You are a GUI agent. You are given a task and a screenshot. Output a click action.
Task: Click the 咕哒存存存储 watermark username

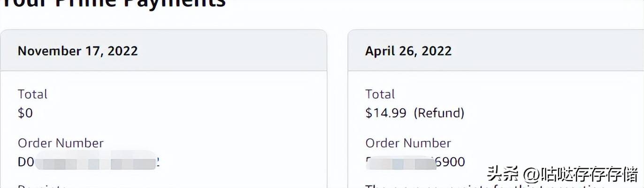pyautogui.click(x=589, y=174)
